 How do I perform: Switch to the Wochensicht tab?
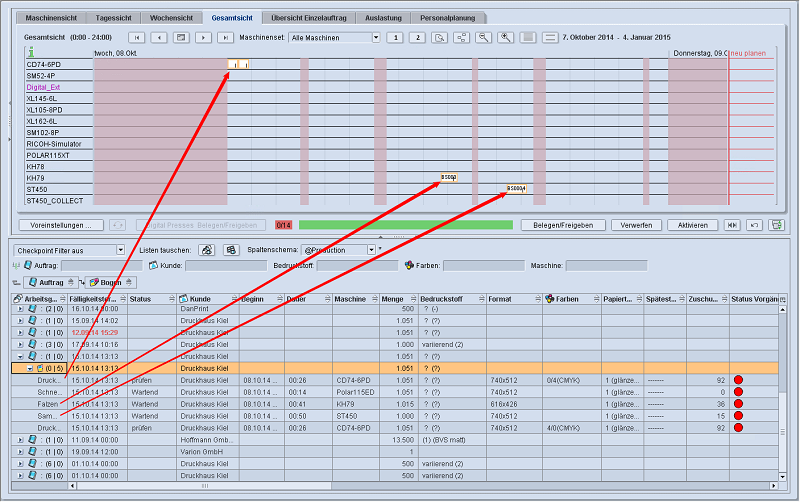(x=171, y=18)
